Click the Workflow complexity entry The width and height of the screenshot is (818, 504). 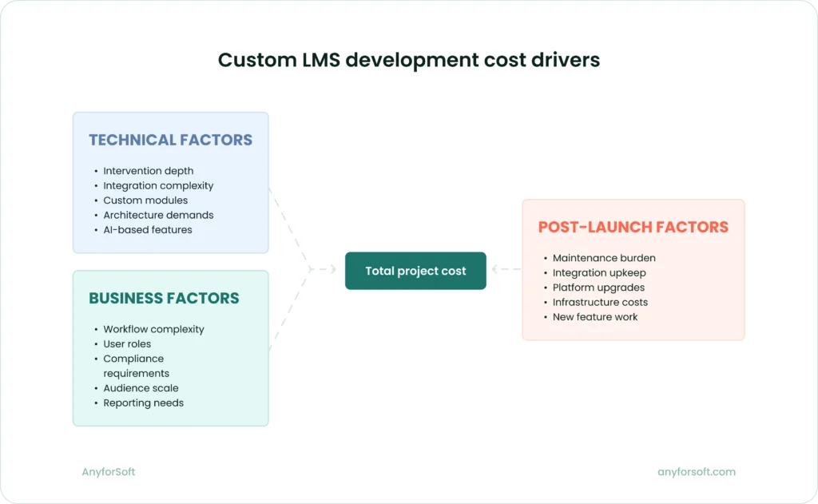[x=153, y=329]
